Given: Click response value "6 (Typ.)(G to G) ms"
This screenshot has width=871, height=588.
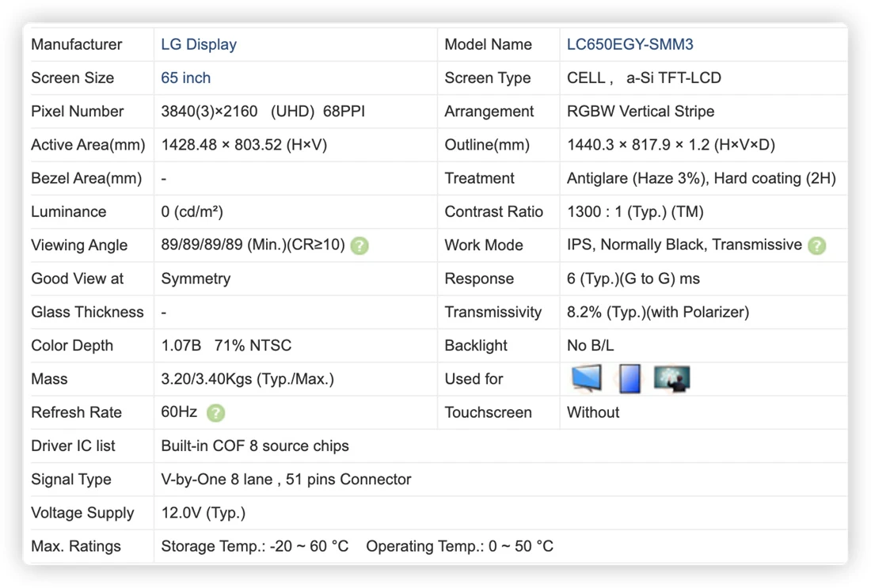Looking at the screenshot, I should point(633,279).
